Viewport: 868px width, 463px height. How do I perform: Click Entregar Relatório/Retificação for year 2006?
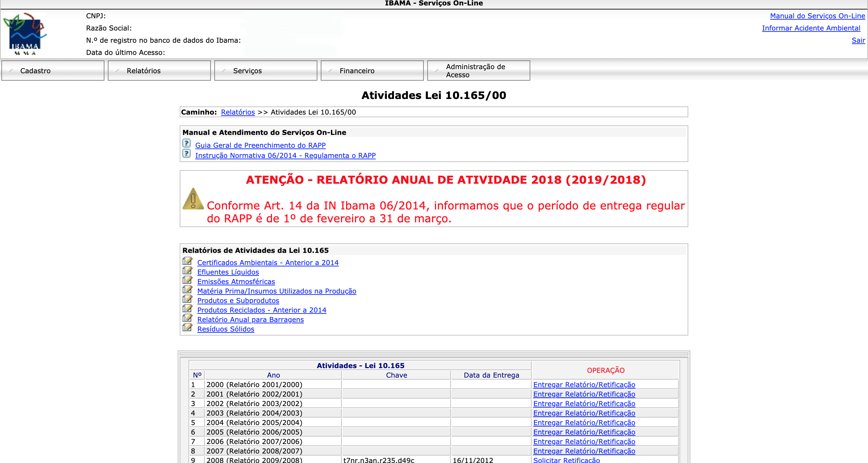click(584, 442)
